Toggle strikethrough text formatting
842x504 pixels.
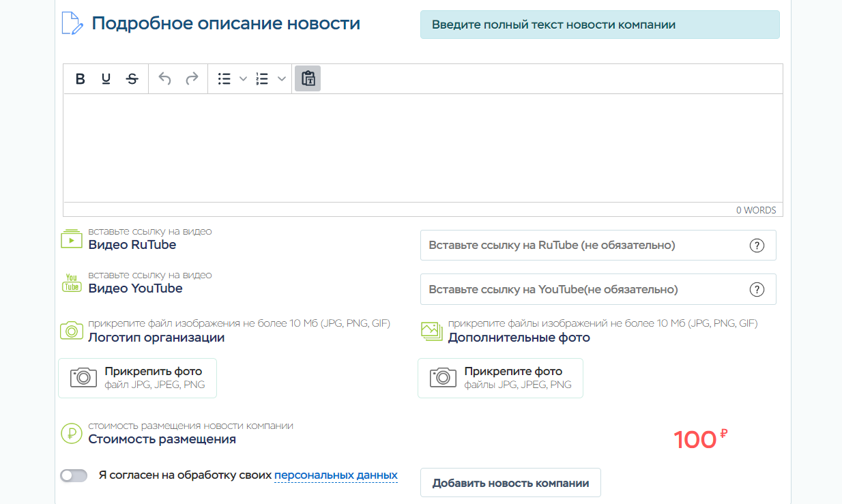(x=132, y=78)
